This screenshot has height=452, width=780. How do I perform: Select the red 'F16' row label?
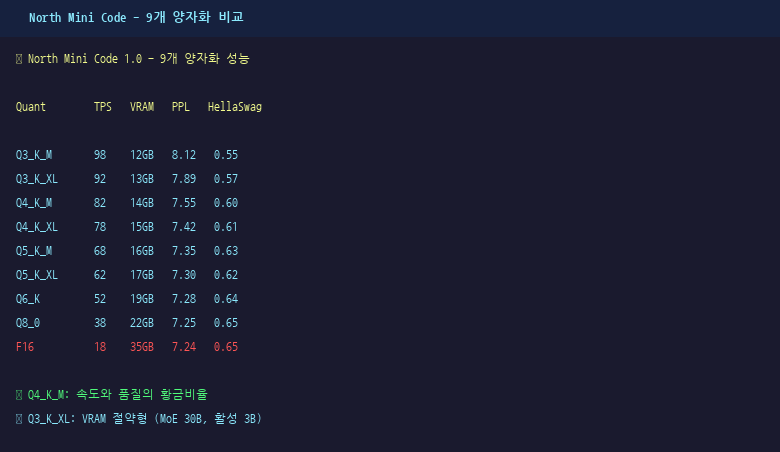pos(25,347)
